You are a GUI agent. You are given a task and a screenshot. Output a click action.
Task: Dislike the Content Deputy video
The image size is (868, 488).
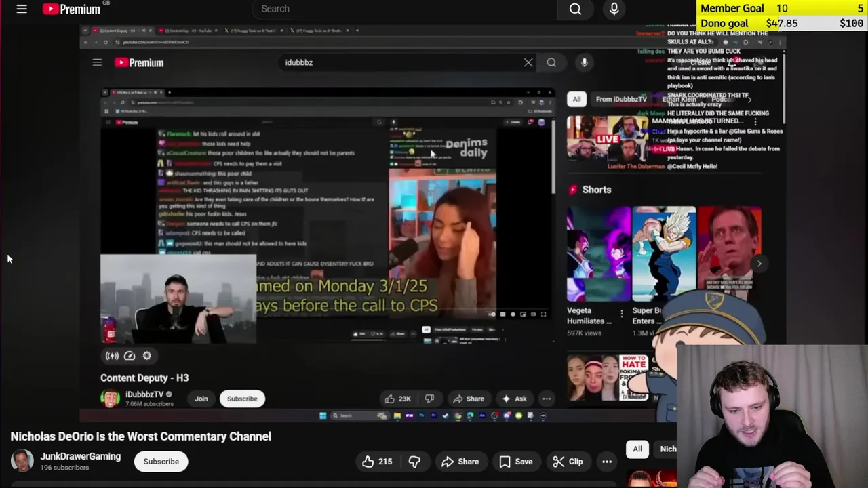(429, 399)
